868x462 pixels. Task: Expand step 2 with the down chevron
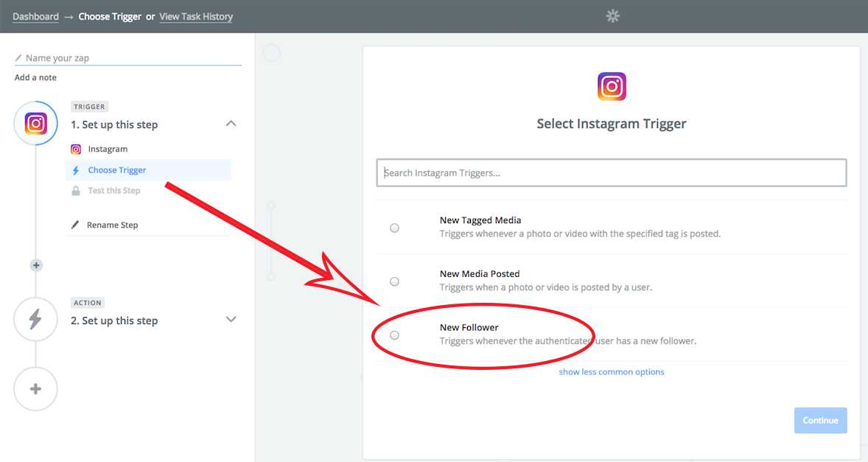tap(231, 319)
